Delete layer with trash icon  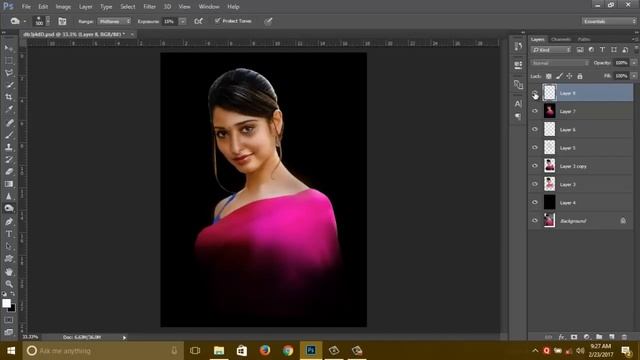pos(624,337)
